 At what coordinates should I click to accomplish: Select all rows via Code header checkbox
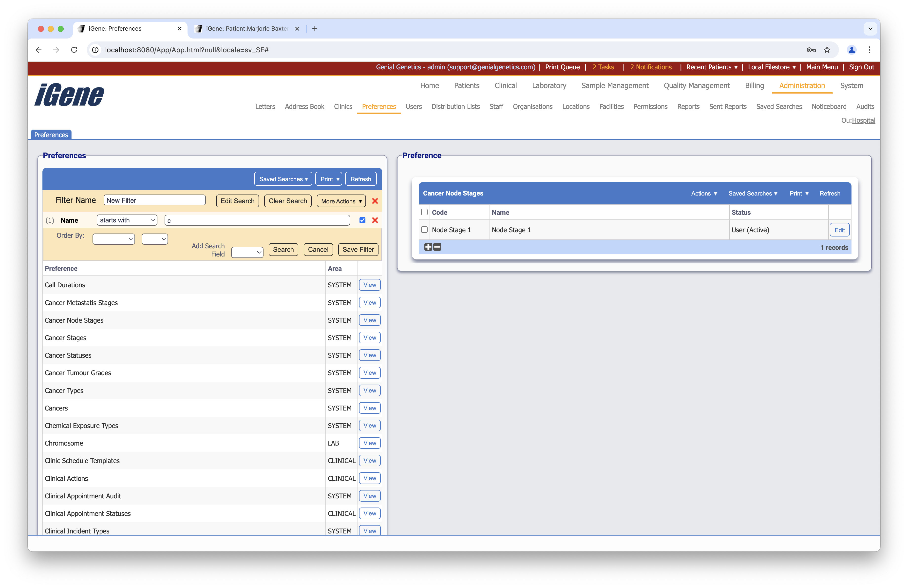(x=424, y=212)
